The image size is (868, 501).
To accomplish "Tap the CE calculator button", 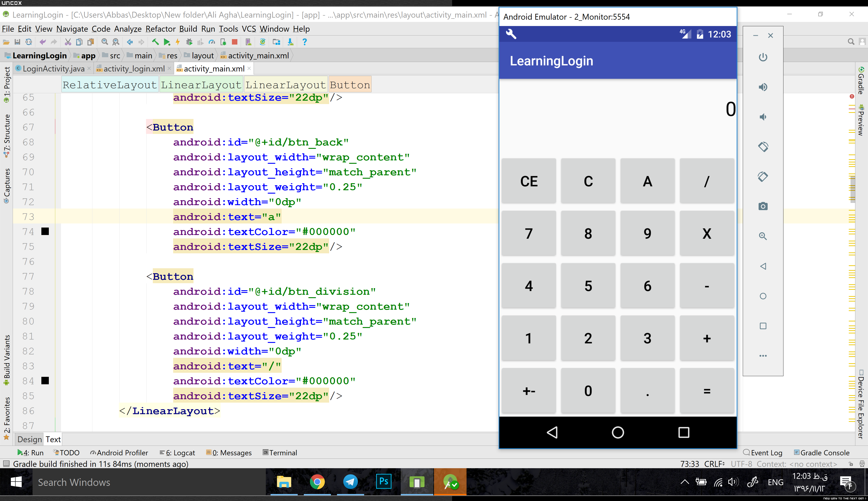I will (529, 181).
